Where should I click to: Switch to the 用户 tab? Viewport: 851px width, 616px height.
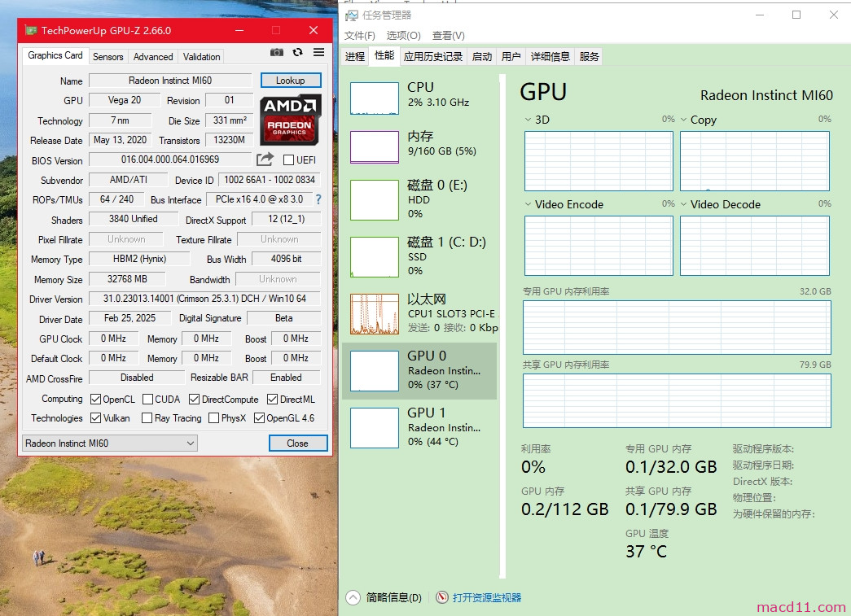511,56
